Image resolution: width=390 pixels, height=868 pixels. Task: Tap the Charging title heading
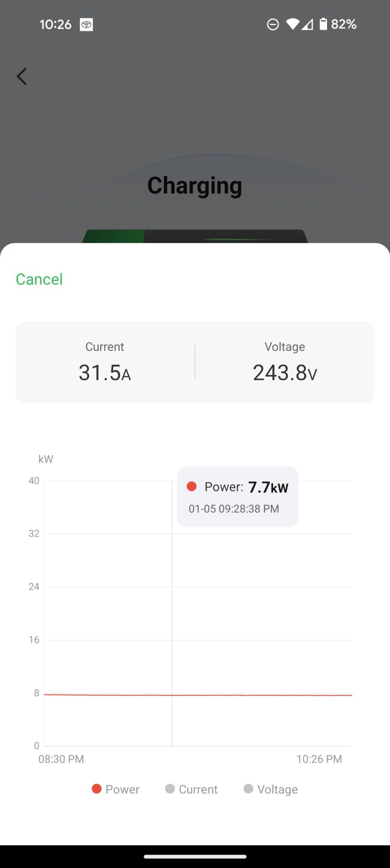click(195, 186)
